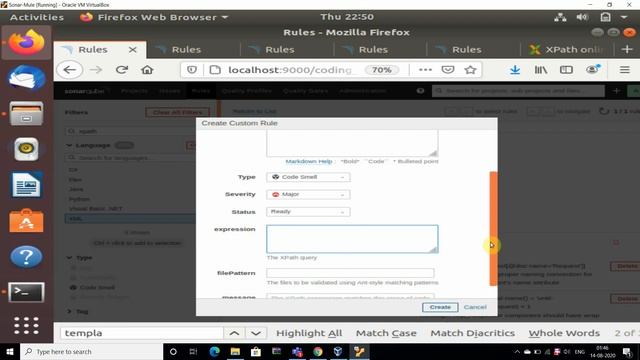This screenshot has width=640, height=360.
Task: Open page actions three-dot menu
Action: tap(425, 70)
